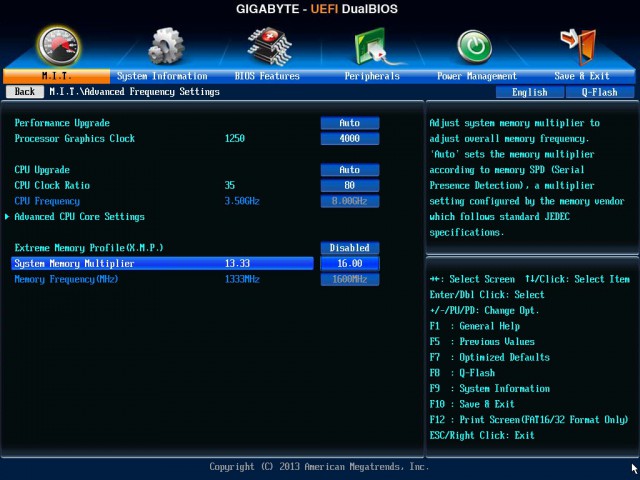Click the current 3.50GHz CPU frequency value

[242, 201]
